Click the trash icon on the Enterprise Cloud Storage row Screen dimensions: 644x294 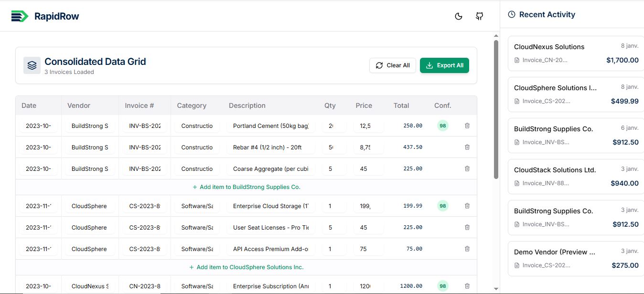[x=467, y=206]
